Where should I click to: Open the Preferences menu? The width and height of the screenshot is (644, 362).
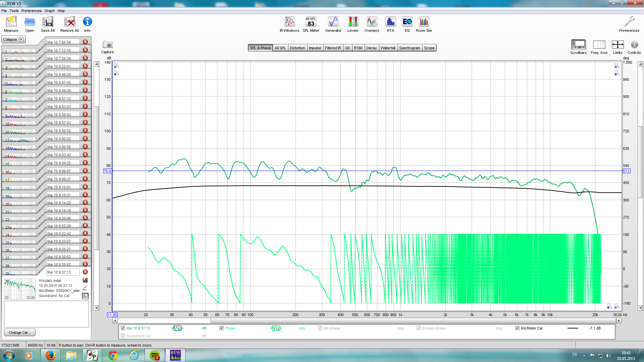(x=31, y=11)
